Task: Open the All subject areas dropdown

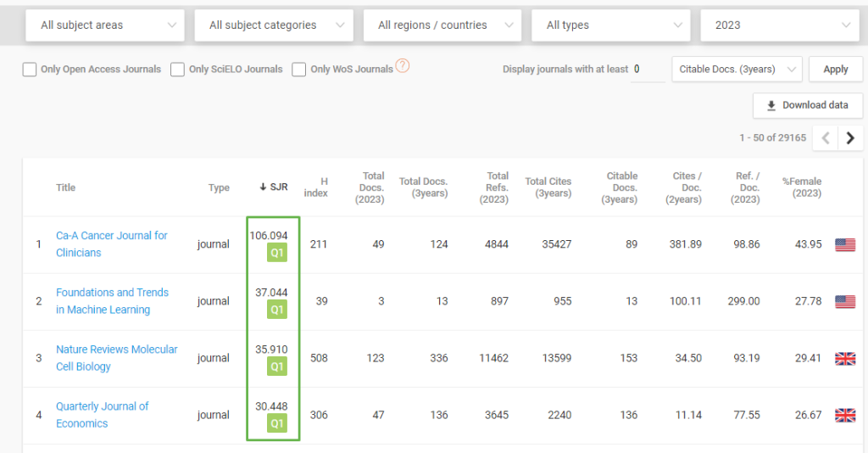Action: [x=104, y=25]
